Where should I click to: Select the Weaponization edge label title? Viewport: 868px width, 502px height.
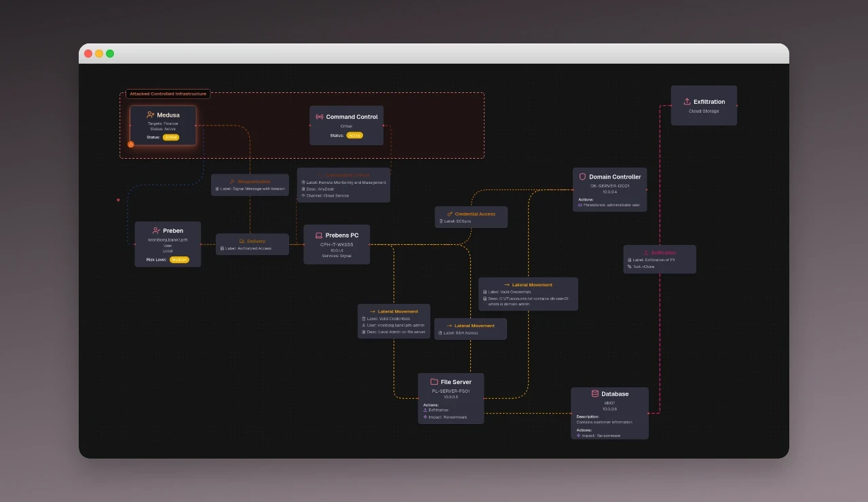point(254,182)
